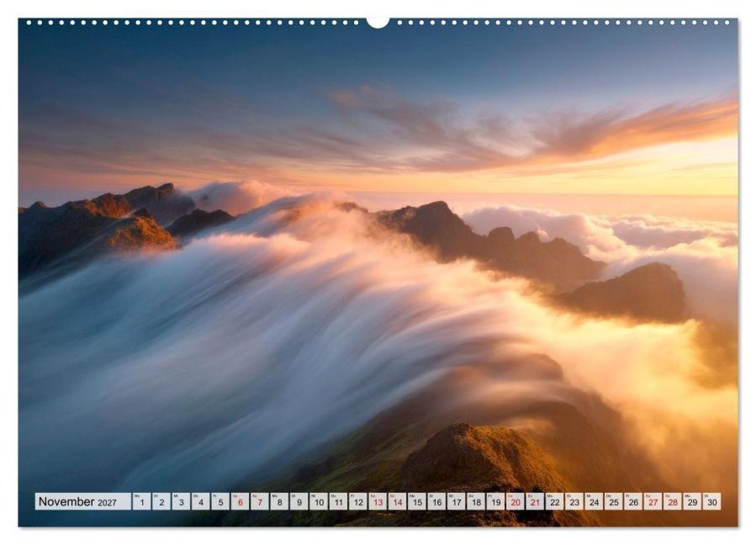The height and width of the screenshot is (545, 756).
Task: Select day 11 in the date strip
Action: tap(338, 501)
